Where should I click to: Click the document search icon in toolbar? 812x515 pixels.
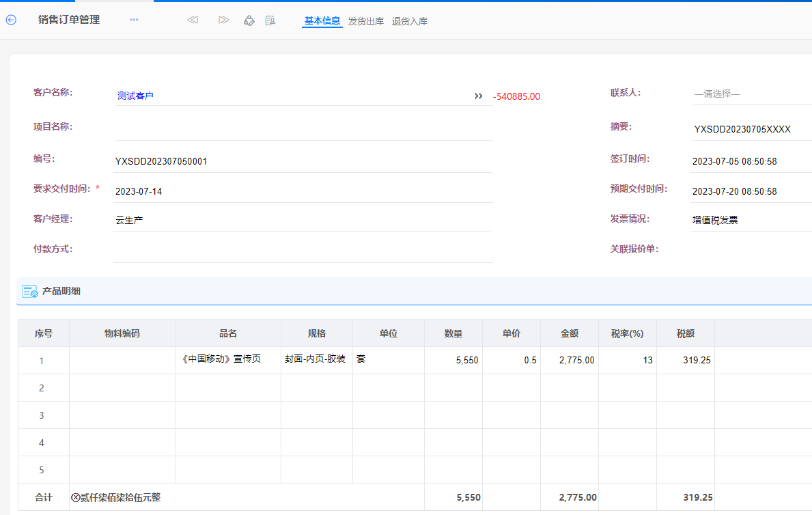tap(270, 20)
